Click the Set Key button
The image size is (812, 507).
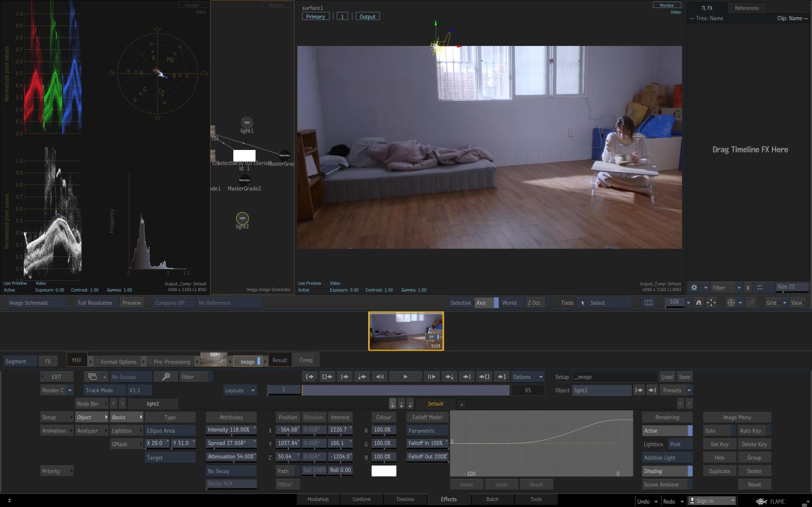(x=719, y=444)
